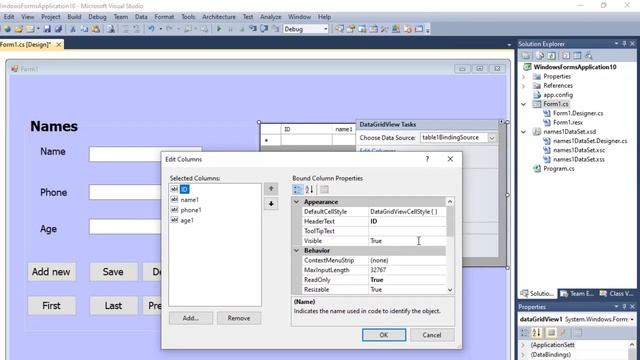Toggle Alphabetical sort in Bound Column Properties

(309, 189)
